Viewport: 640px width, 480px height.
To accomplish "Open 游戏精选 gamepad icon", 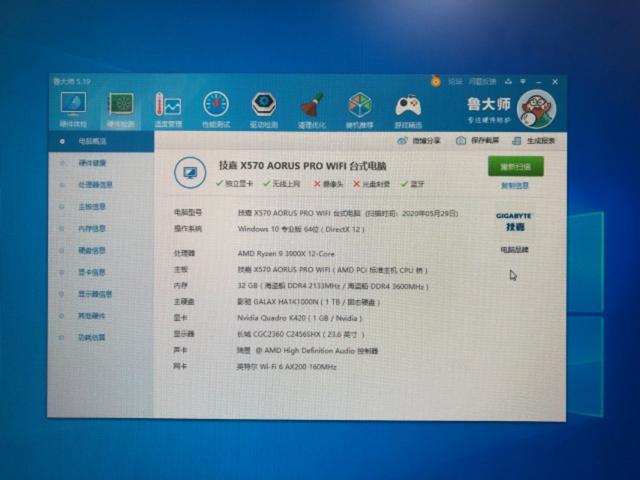I will click(408, 107).
